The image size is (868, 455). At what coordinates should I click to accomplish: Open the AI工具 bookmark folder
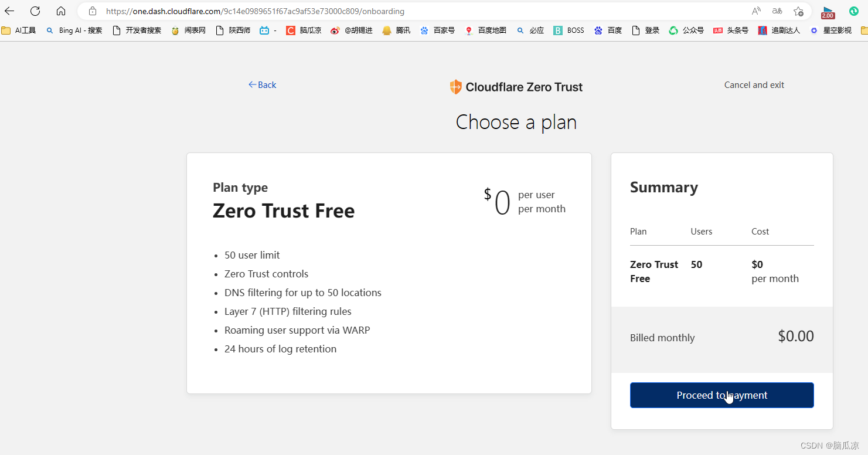19,30
